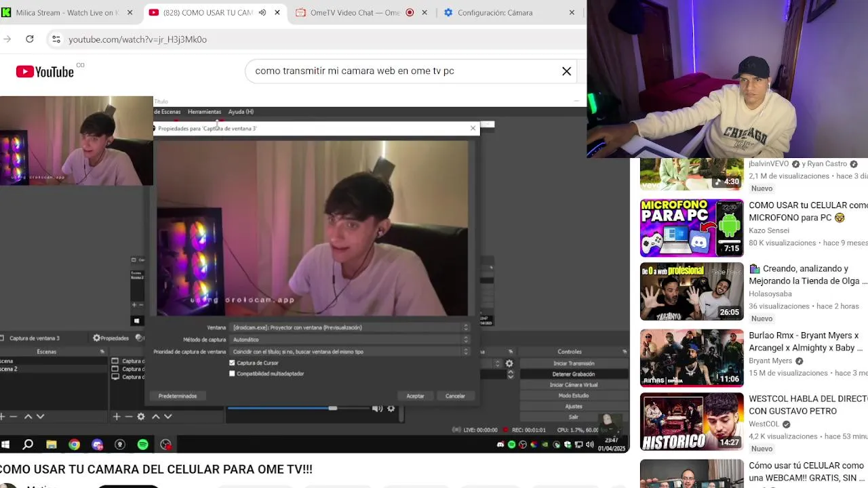Open the Ventana dropdown in Propiedades
The height and width of the screenshot is (488, 868).
pos(350,327)
